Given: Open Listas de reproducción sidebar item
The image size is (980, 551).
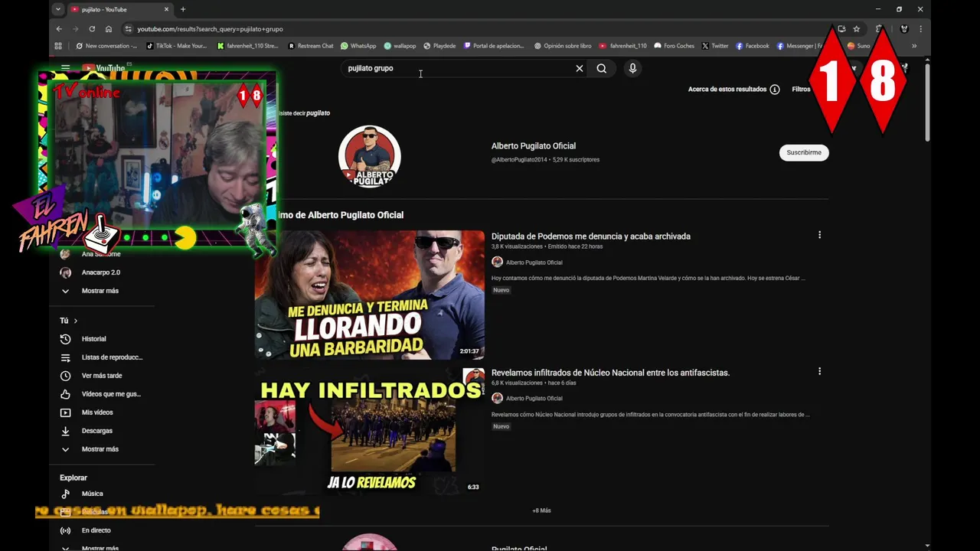Looking at the screenshot, I should point(103,357).
